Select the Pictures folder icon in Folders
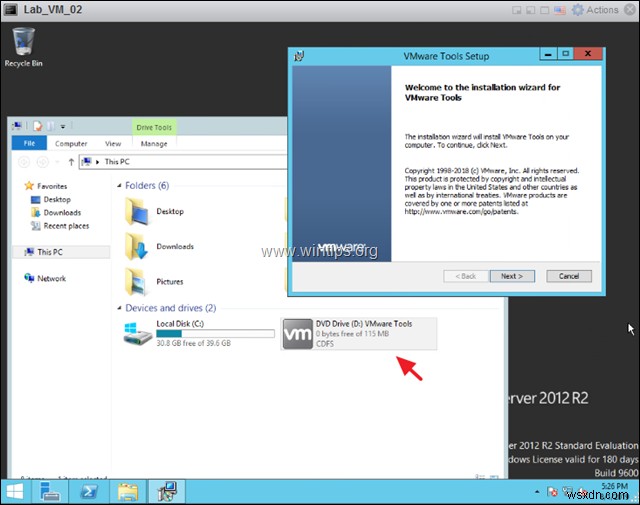This screenshot has width=640, height=505. (136, 281)
